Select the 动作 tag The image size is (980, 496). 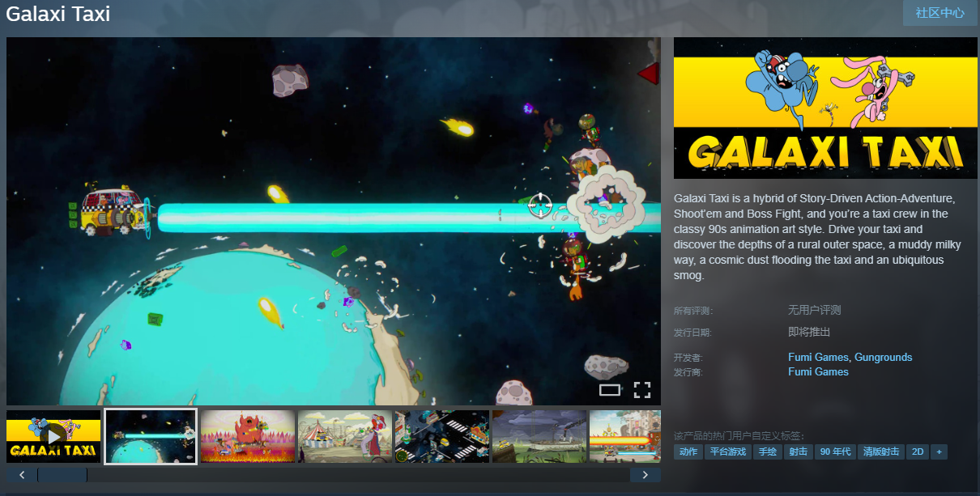688,451
